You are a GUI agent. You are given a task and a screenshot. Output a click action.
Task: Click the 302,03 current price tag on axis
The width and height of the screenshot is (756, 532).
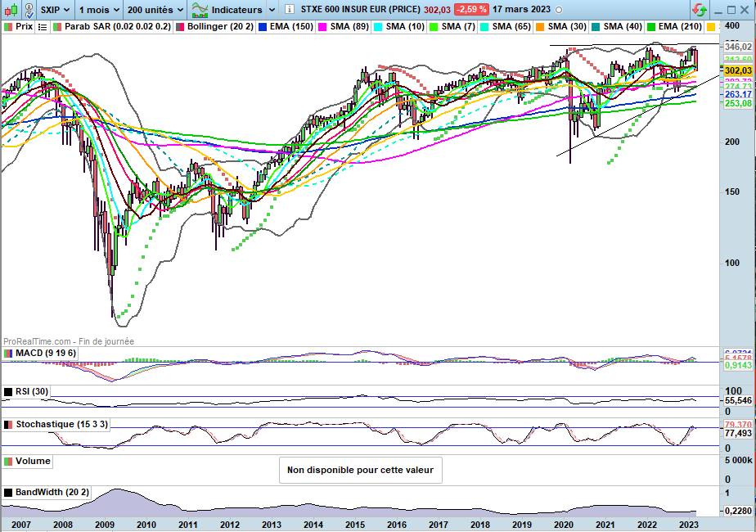pos(737,71)
